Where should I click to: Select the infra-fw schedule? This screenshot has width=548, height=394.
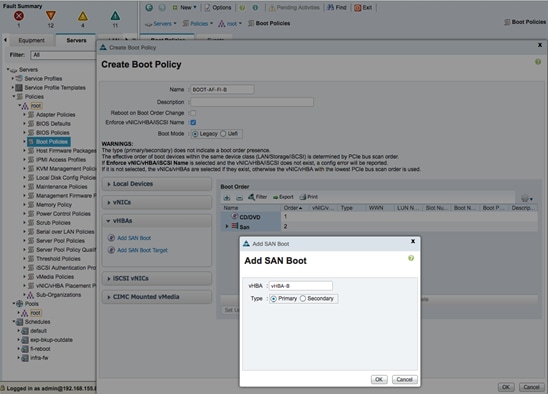pos(39,358)
